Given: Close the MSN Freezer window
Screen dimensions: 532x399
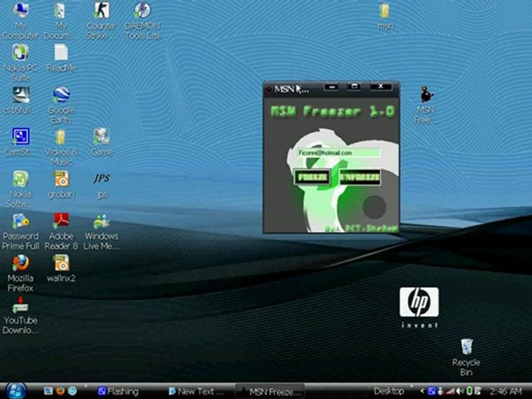Looking at the screenshot, I should click(381, 87).
